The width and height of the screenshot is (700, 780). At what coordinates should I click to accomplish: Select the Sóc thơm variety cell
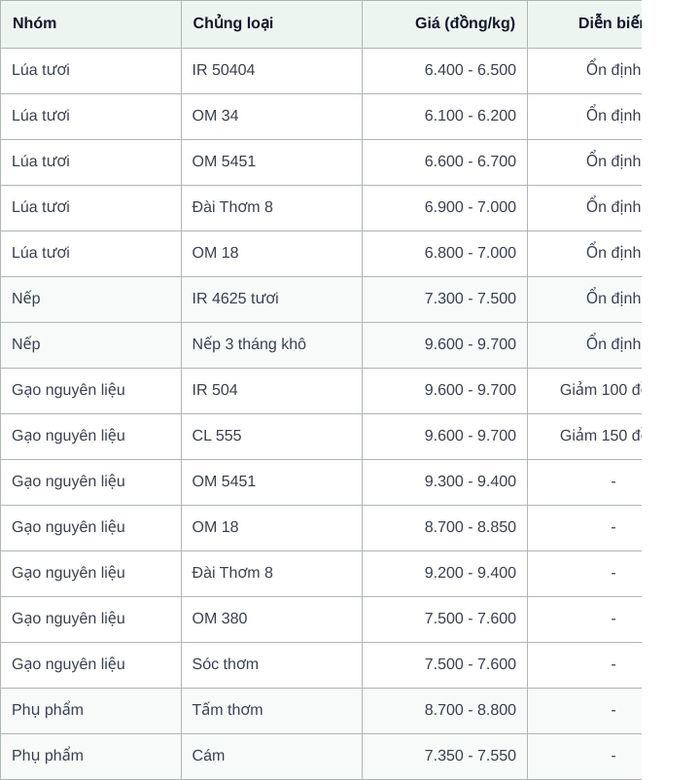click(272, 665)
